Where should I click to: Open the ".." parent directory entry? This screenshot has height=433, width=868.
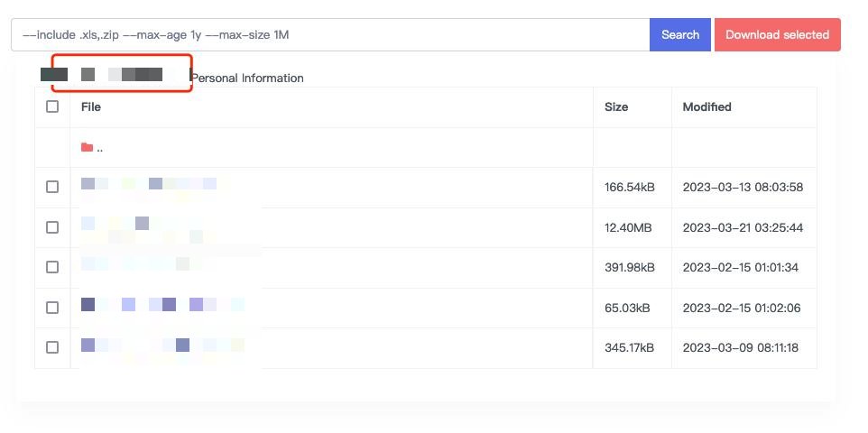pos(99,148)
